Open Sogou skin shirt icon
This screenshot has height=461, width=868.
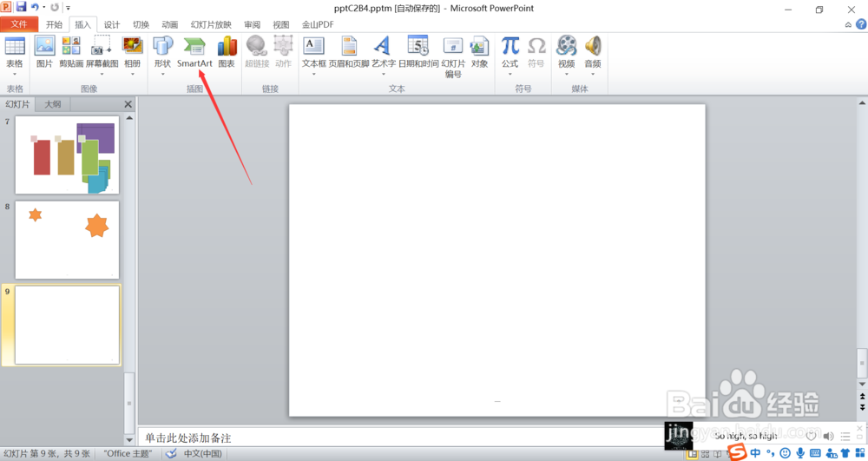845,453
